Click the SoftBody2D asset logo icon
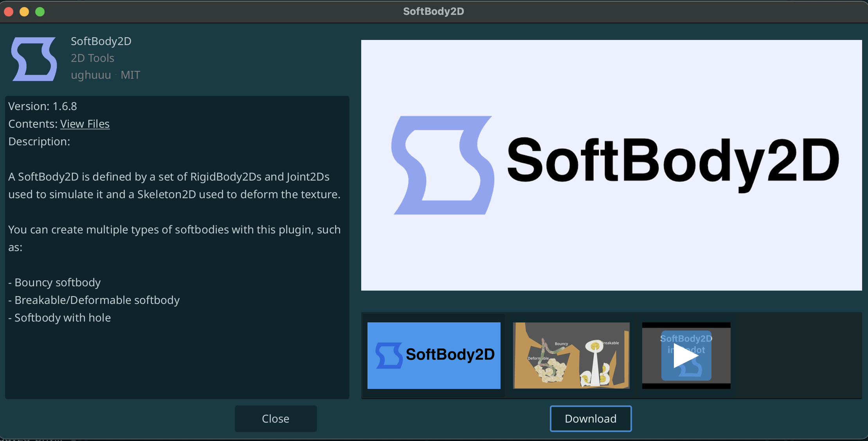The width and height of the screenshot is (868, 441). coord(34,59)
